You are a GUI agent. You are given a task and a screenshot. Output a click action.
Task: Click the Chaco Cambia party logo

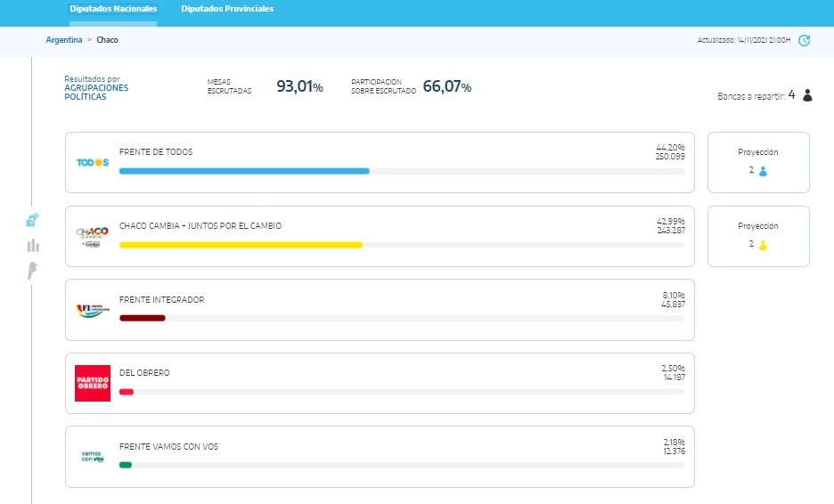coord(93,236)
